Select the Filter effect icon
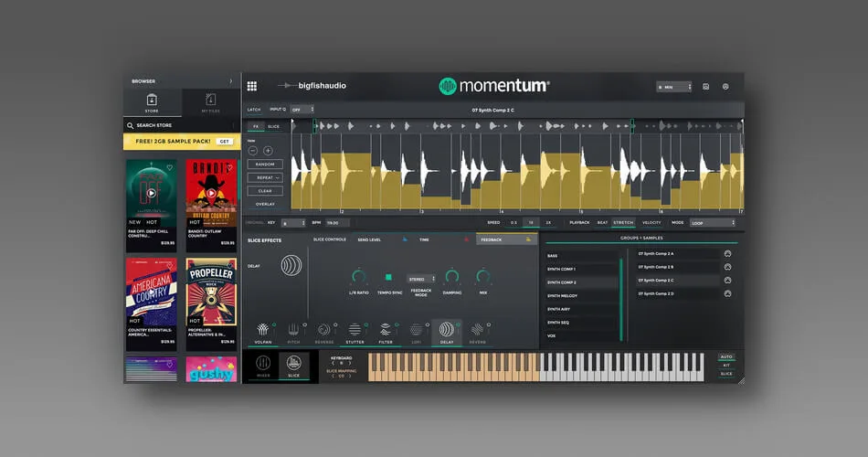 tap(386, 330)
